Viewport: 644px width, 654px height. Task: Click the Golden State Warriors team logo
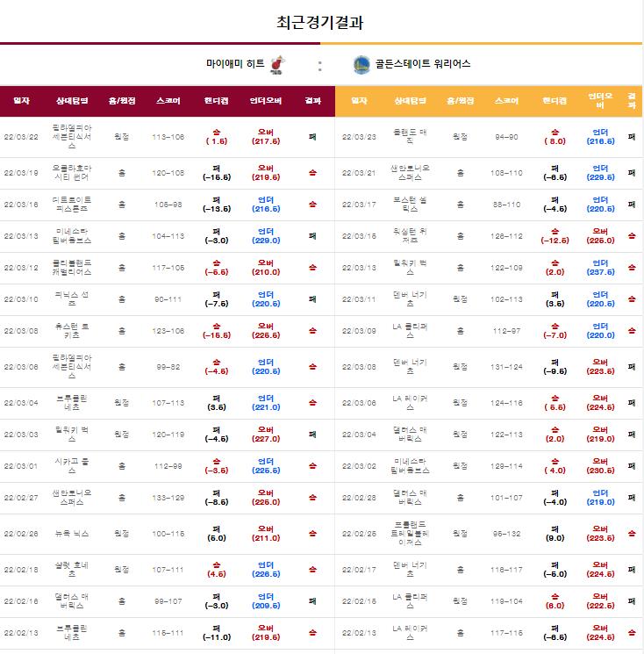pos(361,65)
